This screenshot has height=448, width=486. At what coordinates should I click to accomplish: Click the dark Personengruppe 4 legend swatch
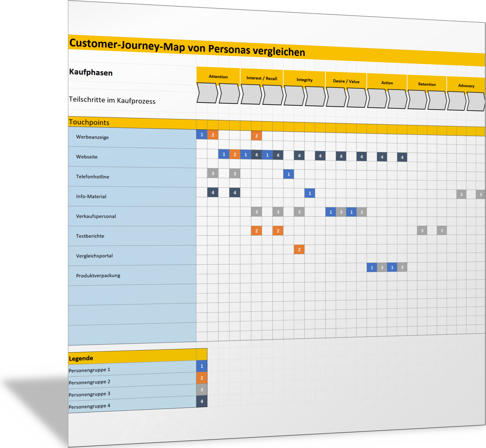pos(202,401)
